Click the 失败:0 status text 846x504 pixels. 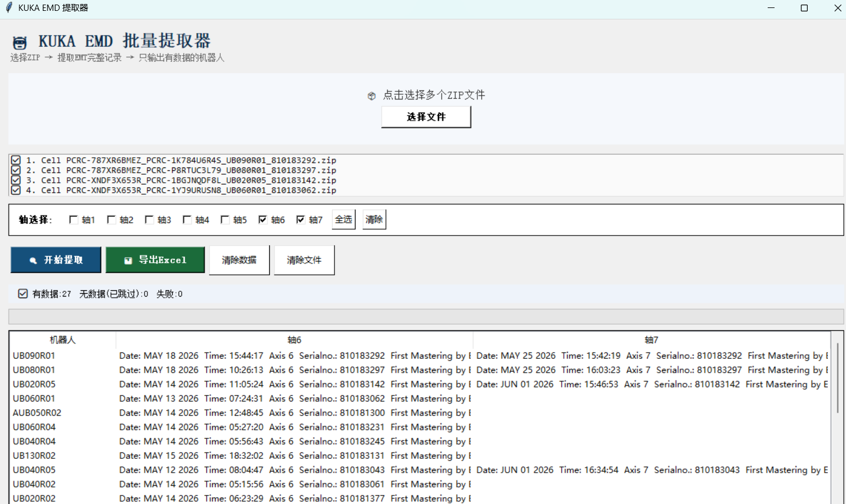point(169,294)
